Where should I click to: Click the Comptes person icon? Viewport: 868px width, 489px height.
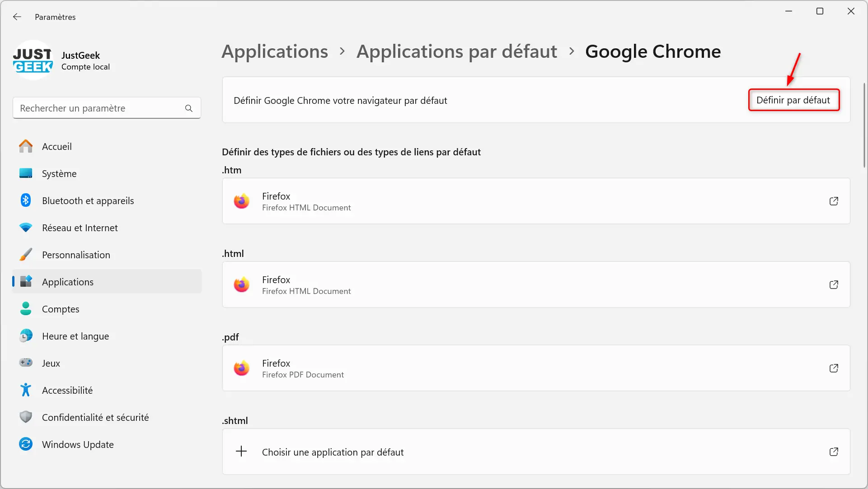(x=26, y=308)
